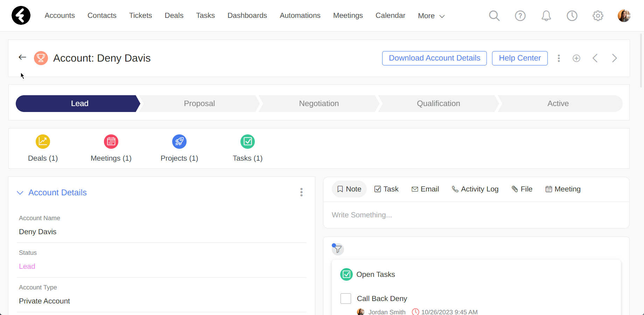Click the 10/26/2023 9:45 AM due date
This screenshot has height=315, width=644.
pos(449,312)
